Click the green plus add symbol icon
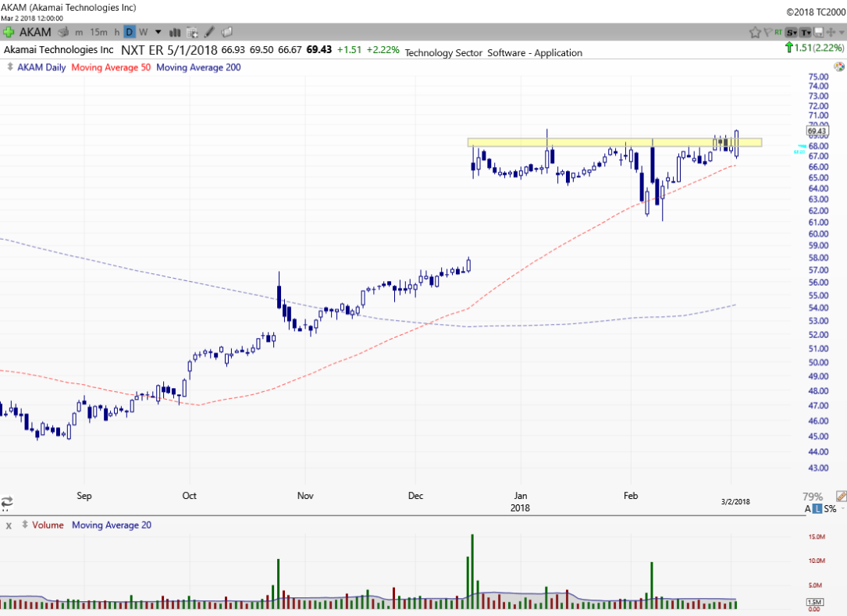 tap(9, 32)
